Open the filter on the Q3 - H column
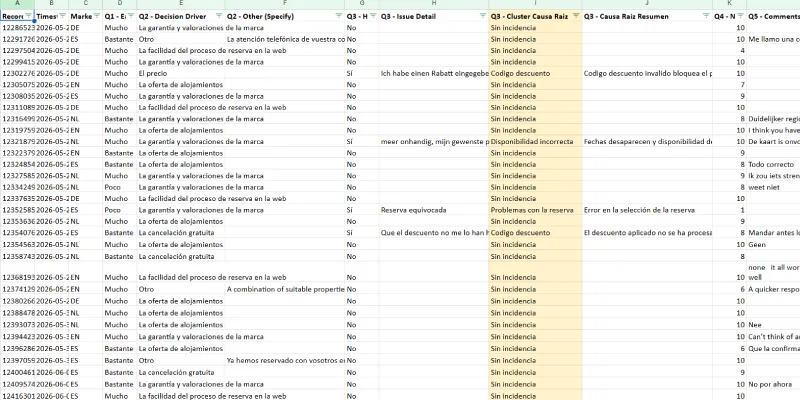Screen dimensions: 800x400 coord(372,16)
